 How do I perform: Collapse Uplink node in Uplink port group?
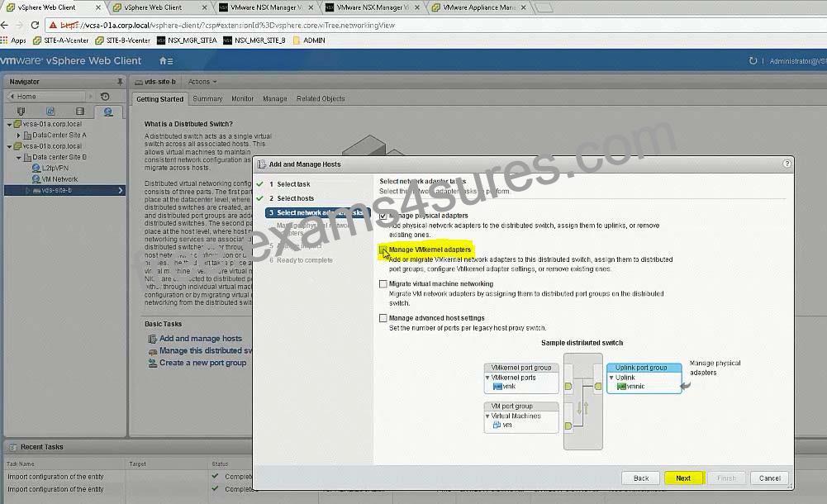tap(611, 378)
